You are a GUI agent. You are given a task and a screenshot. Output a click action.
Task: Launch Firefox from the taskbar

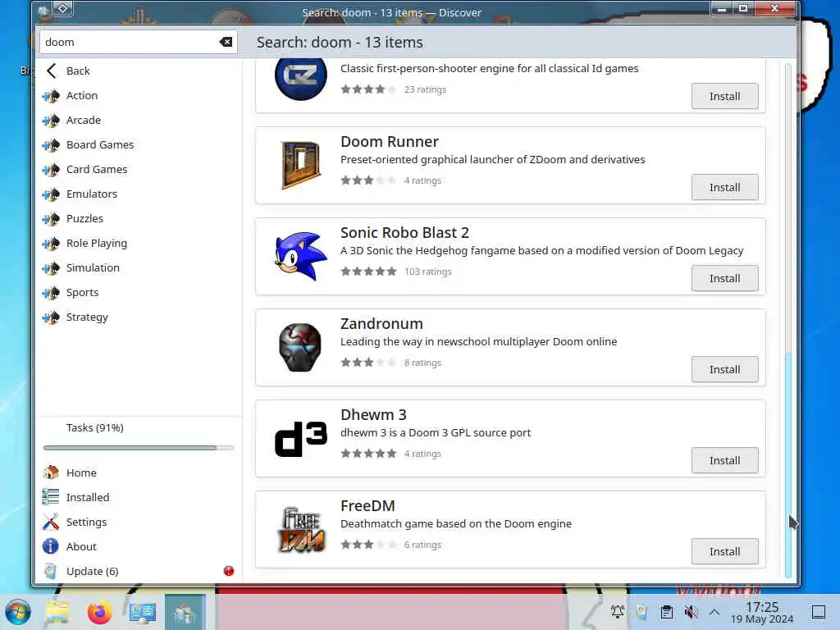click(99, 612)
